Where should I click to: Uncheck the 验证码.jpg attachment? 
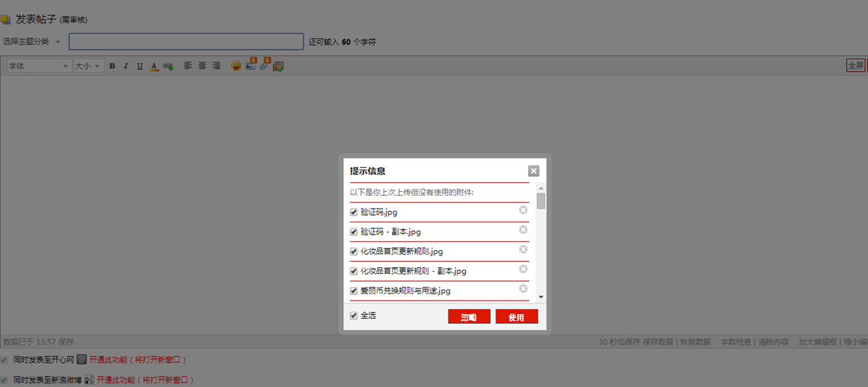click(354, 212)
